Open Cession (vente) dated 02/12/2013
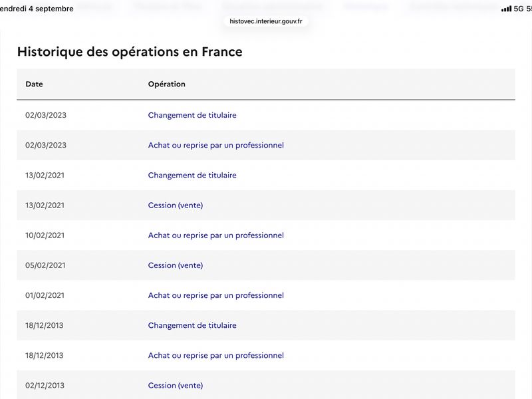The width and height of the screenshot is (532, 399). click(x=176, y=386)
